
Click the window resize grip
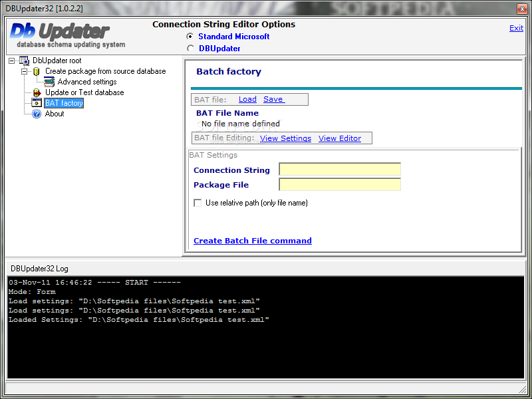pos(522,389)
